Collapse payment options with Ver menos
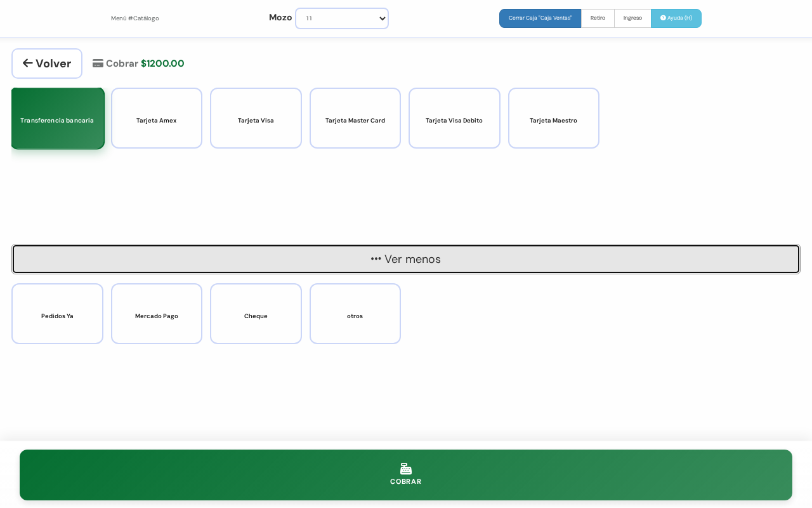812x508 pixels. pos(406,259)
